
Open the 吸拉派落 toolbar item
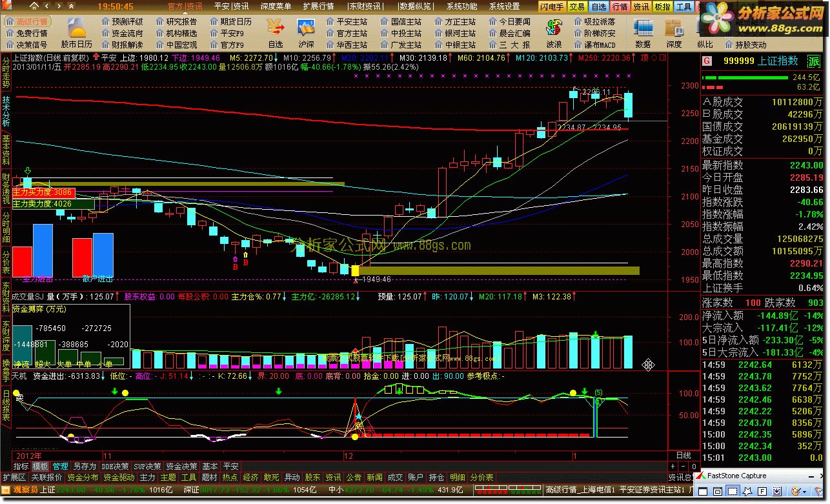pyautogui.click(x=594, y=21)
